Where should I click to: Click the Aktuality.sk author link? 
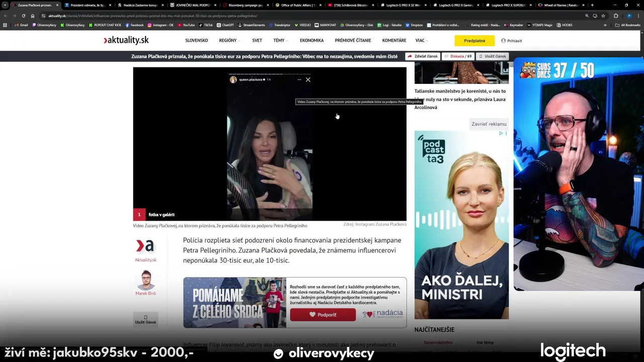click(x=145, y=260)
